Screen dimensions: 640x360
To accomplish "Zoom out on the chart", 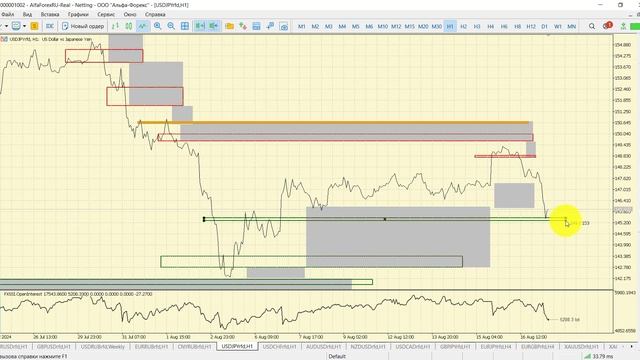I will 171,26.
